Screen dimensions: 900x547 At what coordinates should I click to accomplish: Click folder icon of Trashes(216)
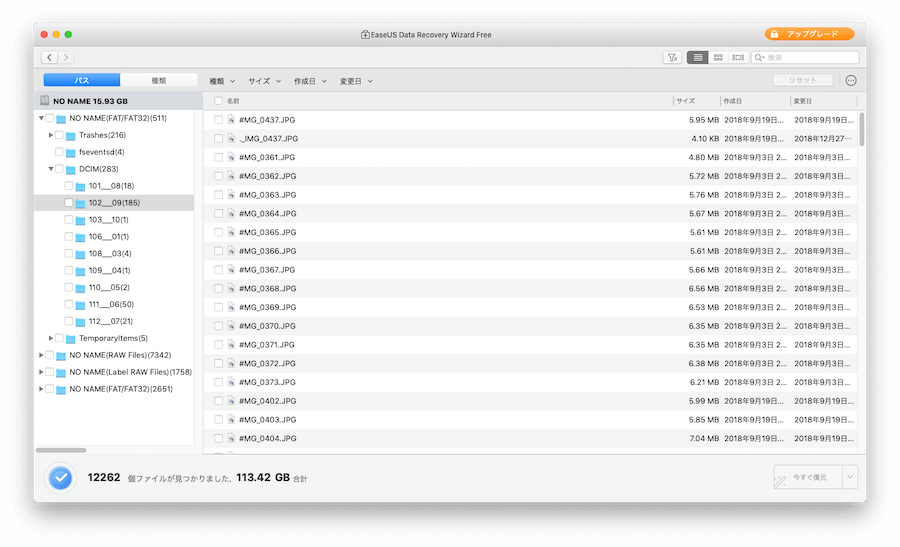[71, 135]
